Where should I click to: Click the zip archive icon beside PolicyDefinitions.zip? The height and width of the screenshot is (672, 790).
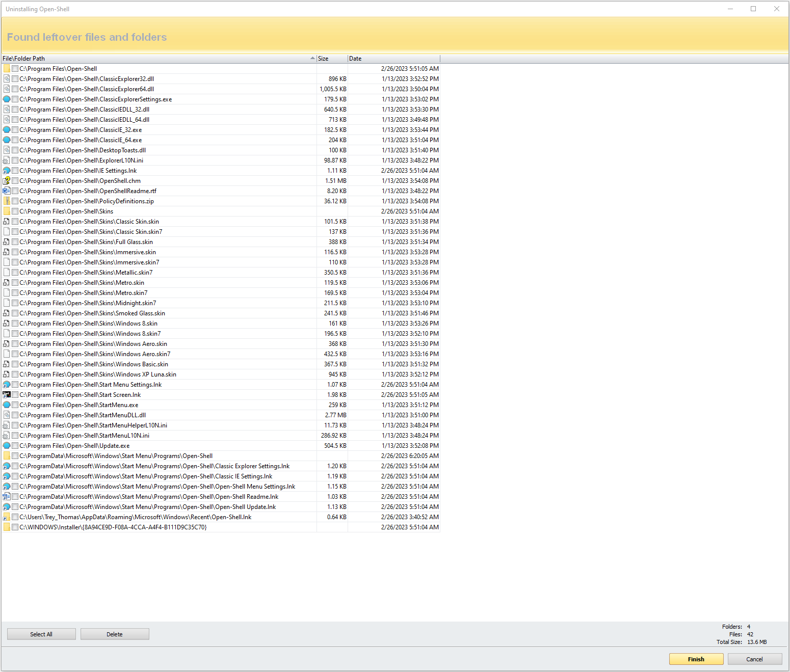pos(7,201)
